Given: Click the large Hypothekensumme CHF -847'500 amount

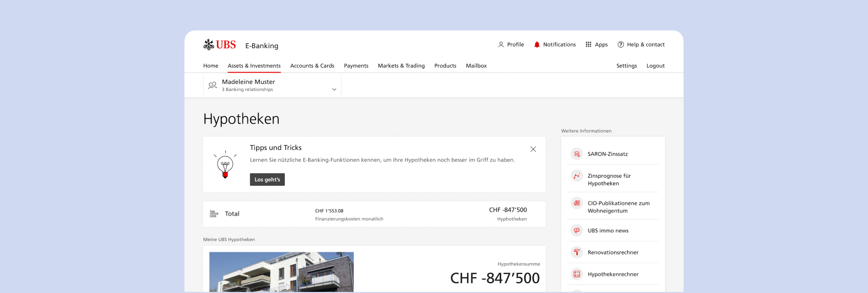Looking at the screenshot, I should tap(495, 278).
